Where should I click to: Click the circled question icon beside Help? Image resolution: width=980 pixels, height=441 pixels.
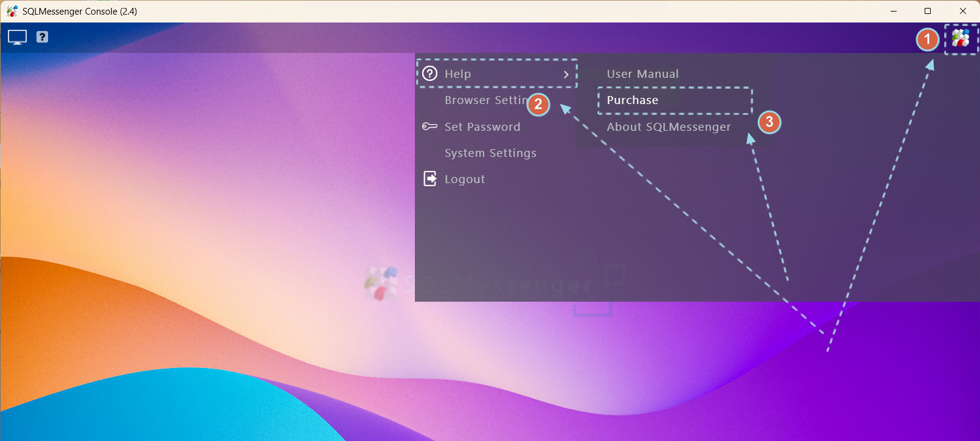pyautogui.click(x=430, y=74)
